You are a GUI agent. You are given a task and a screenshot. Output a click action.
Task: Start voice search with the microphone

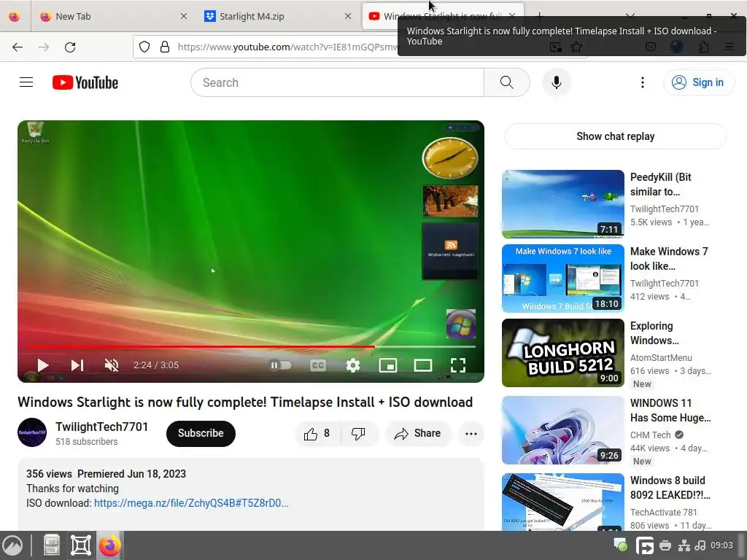[556, 82]
